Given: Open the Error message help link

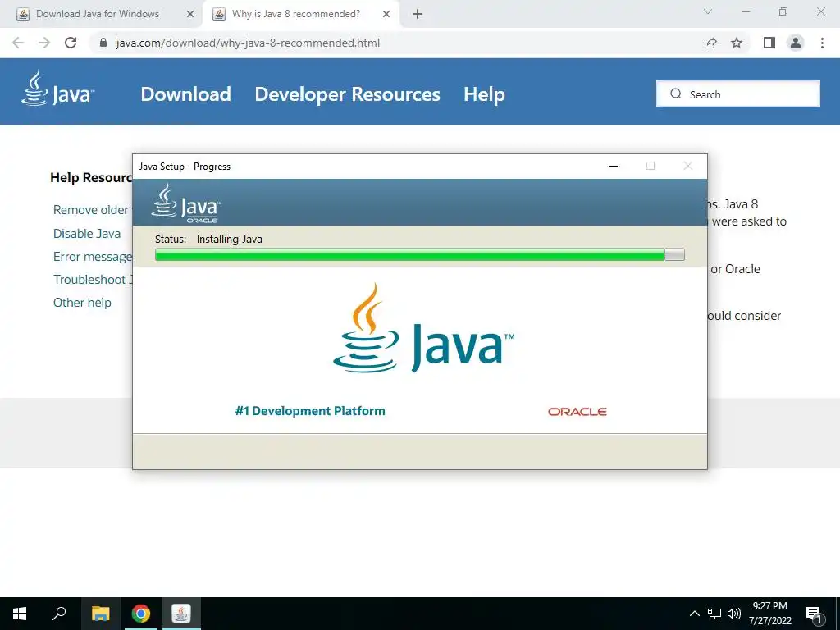Looking at the screenshot, I should [x=92, y=257].
